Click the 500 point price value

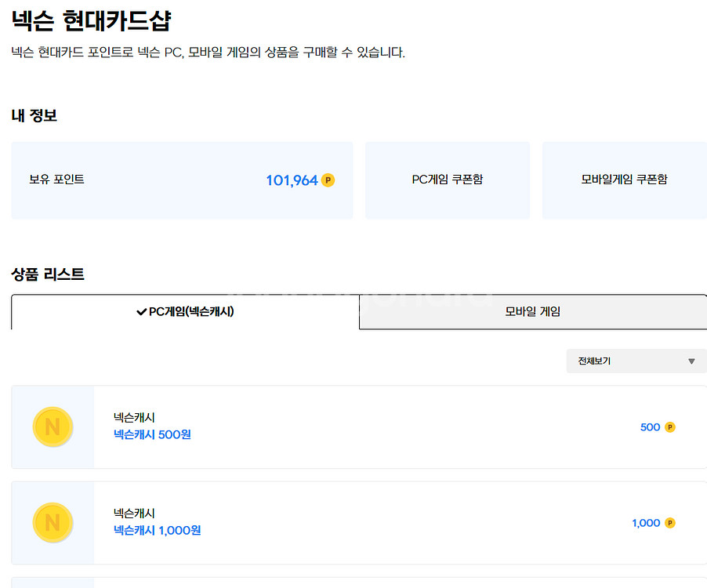[651, 427]
